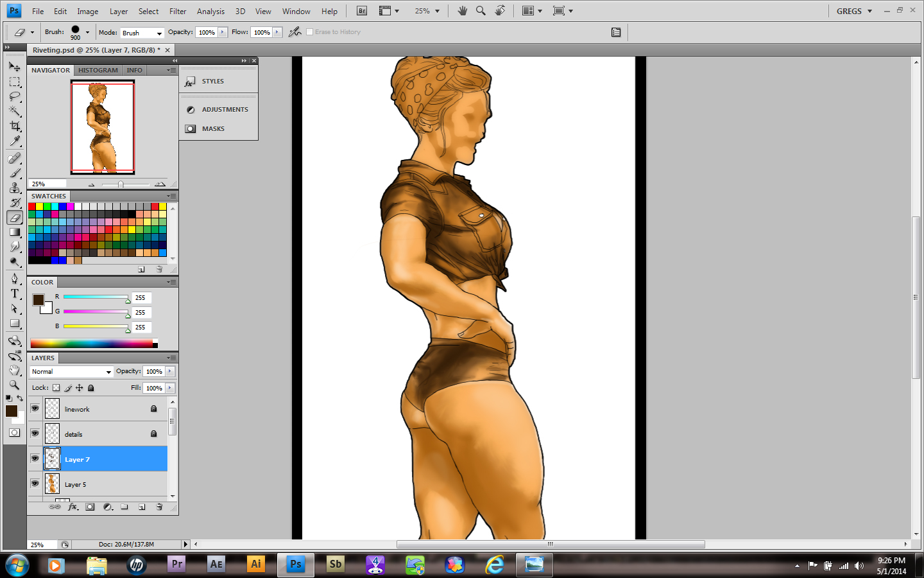Click the red swatch in Swatches panel
Viewport: 924px width, 578px height.
(32, 207)
